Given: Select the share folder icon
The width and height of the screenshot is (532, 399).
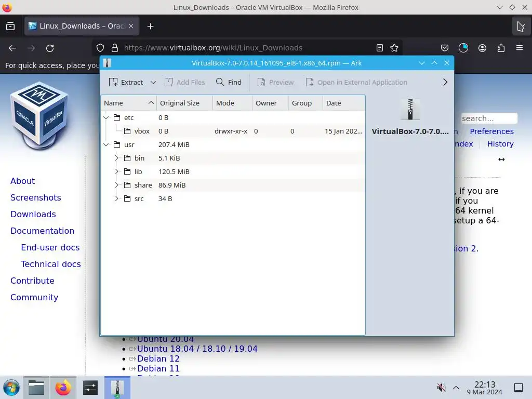Looking at the screenshot, I should pos(127,185).
